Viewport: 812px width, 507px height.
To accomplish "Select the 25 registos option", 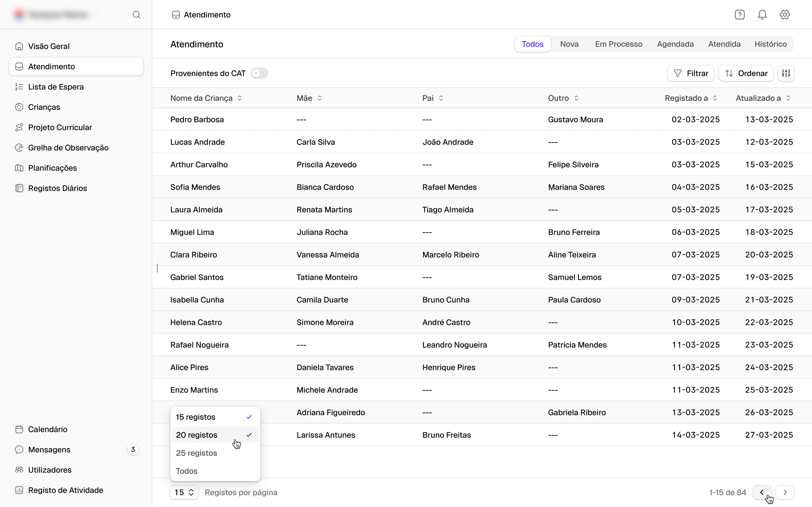I will point(196,453).
